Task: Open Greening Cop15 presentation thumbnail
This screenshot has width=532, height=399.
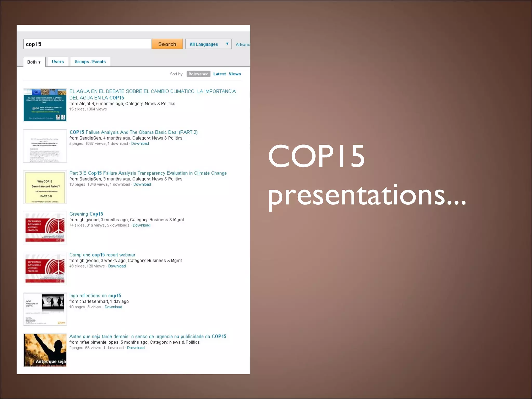Action: coord(45,228)
